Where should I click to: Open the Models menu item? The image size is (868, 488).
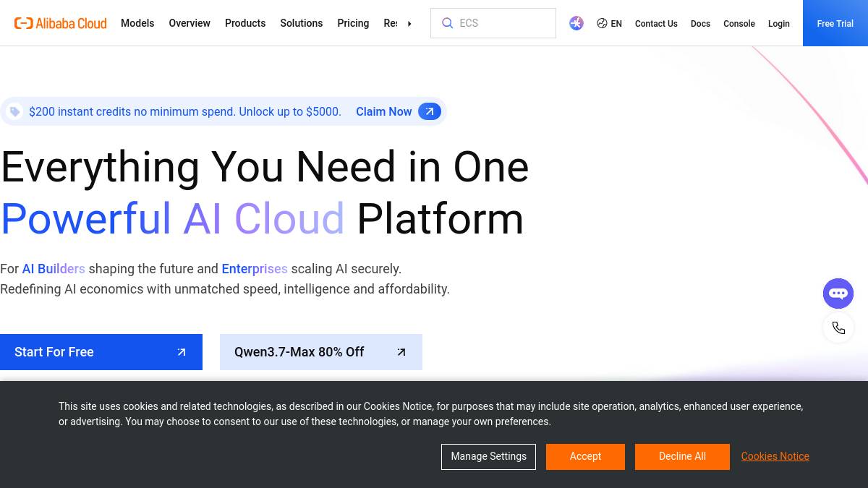point(137,23)
